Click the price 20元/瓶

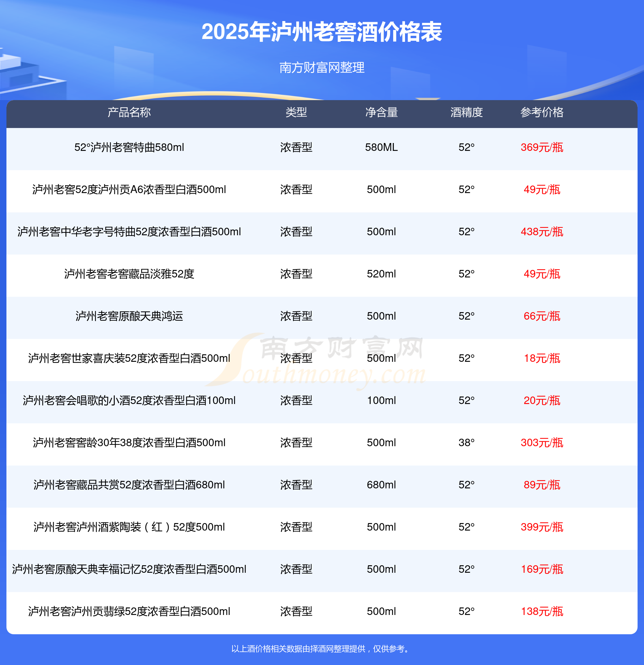click(542, 400)
